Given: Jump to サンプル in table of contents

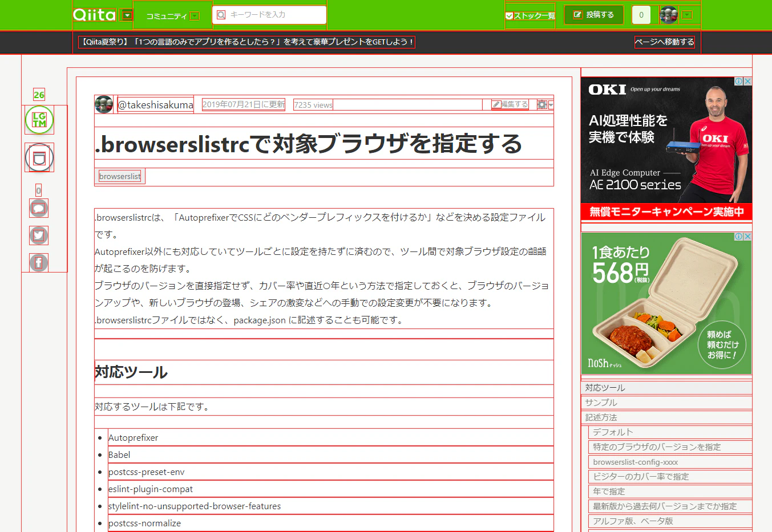Looking at the screenshot, I should (666, 403).
